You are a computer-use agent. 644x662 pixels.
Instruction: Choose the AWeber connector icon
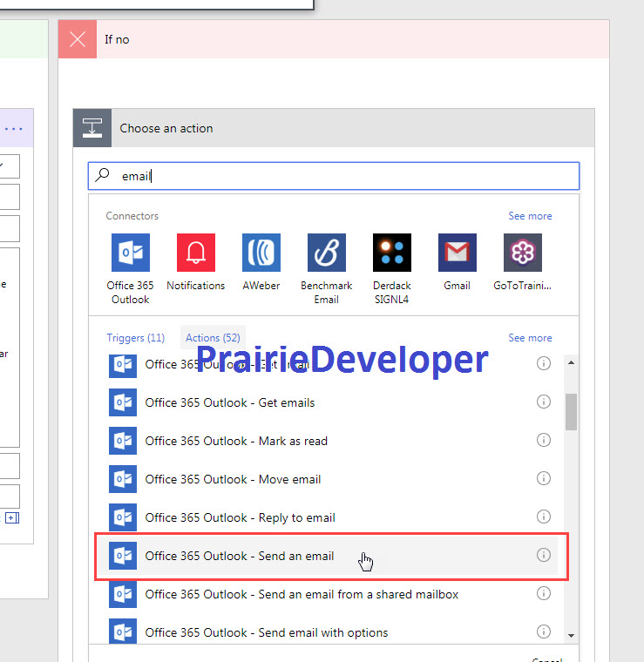click(261, 253)
